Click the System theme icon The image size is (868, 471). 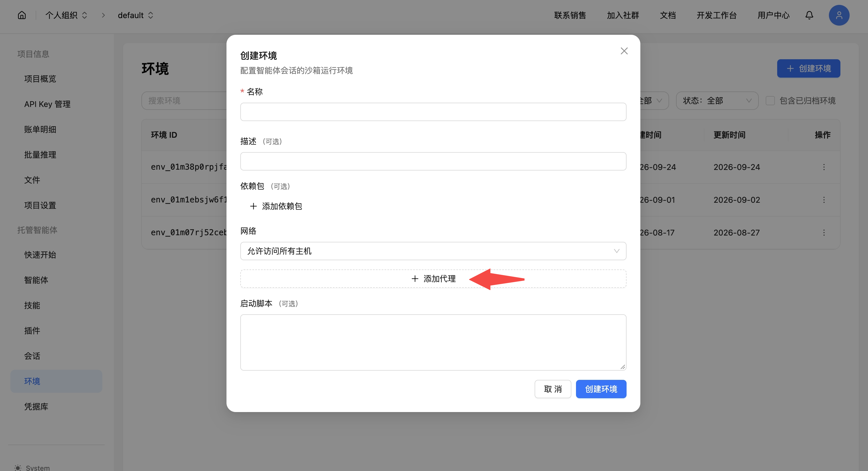pos(18,467)
